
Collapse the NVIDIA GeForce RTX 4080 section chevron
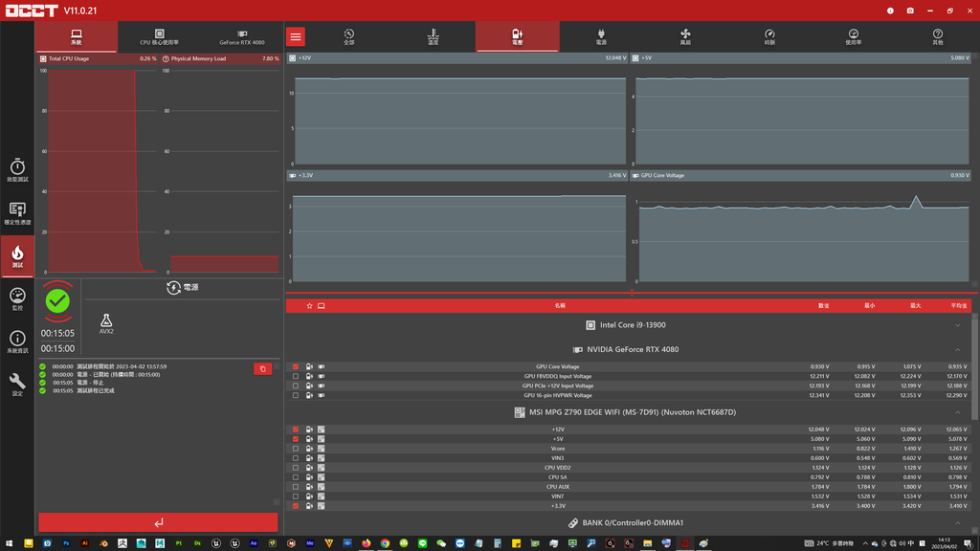(957, 349)
